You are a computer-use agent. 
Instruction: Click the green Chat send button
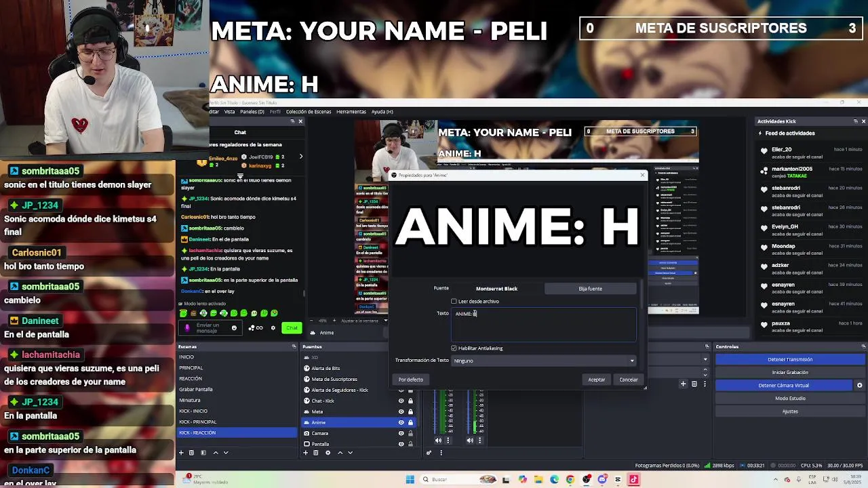click(292, 328)
